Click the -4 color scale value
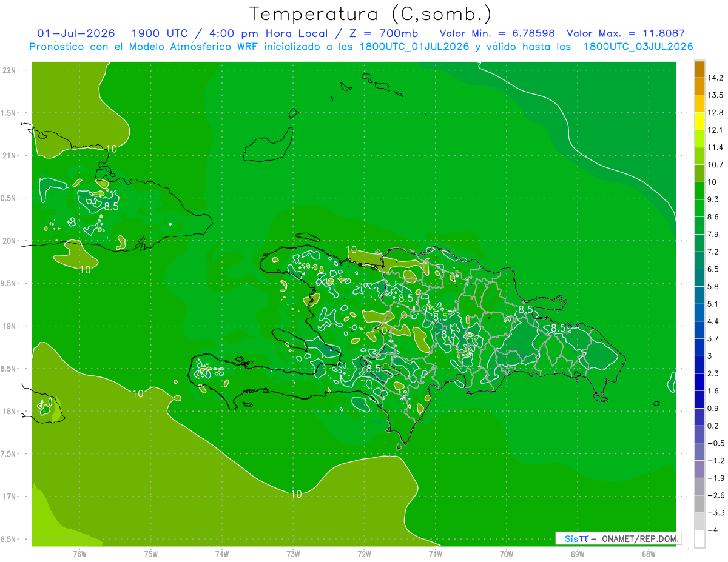The width and height of the screenshot is (728, 562). (x=713, y=530)
